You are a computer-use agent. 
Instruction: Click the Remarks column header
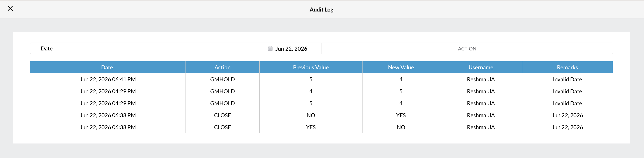(567, 67)
